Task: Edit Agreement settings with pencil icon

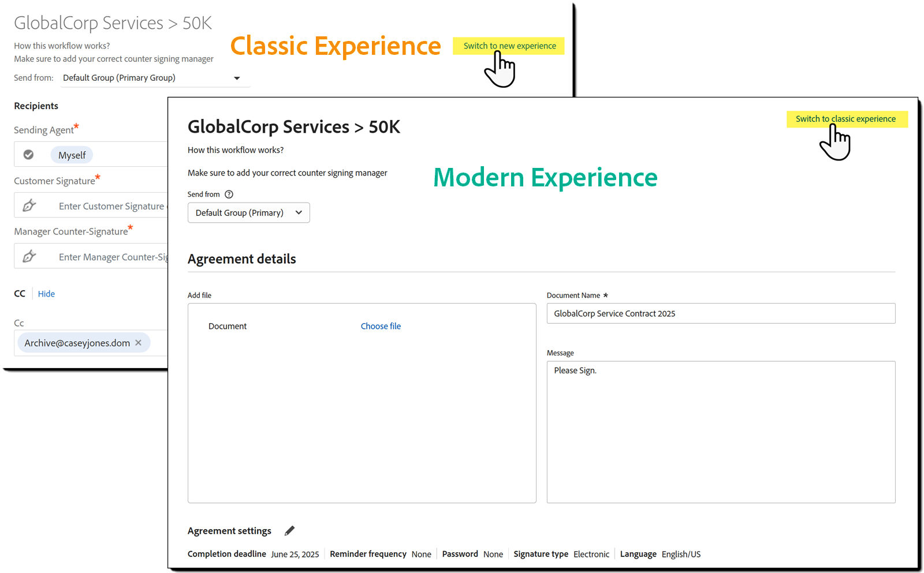Action: point(289,530)
